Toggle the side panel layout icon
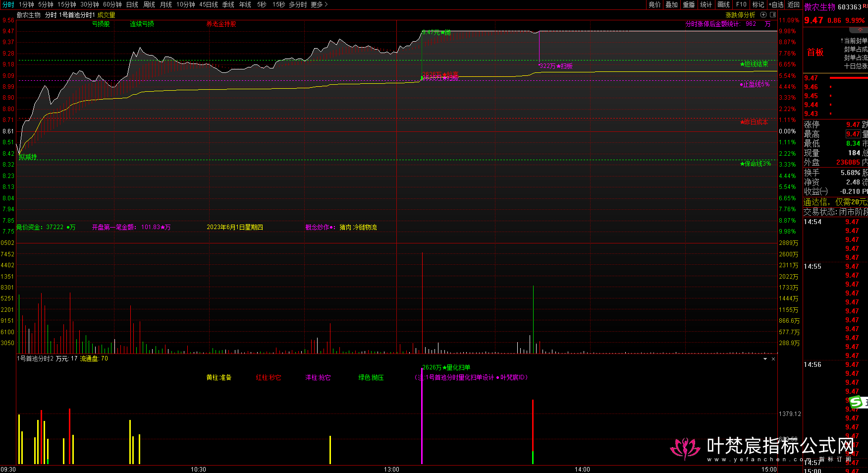Image resolution: width=868 pixels, height=473 pixels. coord(773,15)
